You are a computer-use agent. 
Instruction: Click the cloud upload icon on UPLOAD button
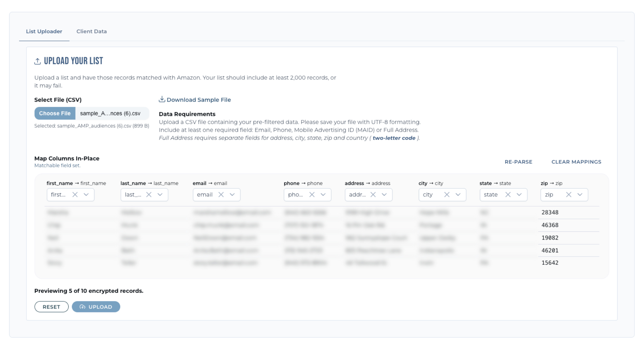coord(82,307)
